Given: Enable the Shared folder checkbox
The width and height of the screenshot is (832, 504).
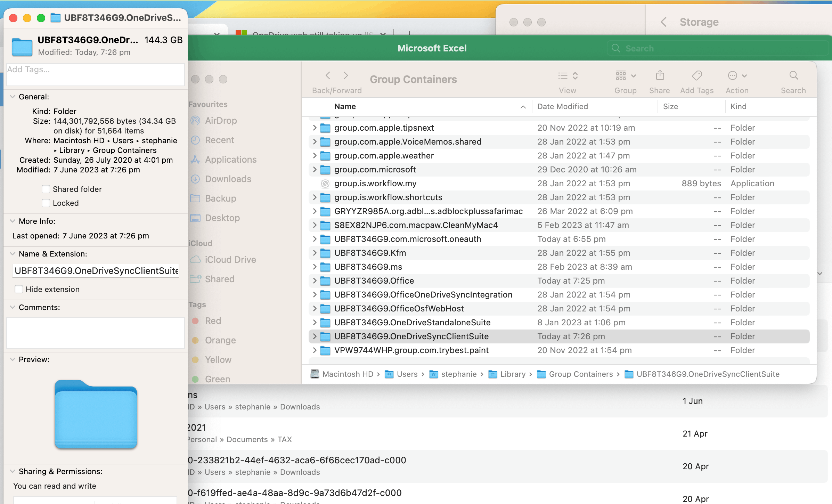Looking at the screenshot, I should point(46,189).
